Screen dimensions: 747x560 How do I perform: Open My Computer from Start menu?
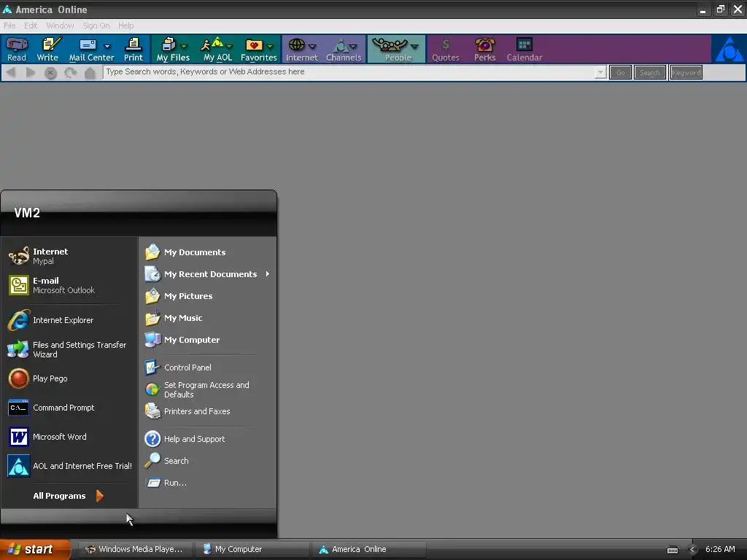[208, 340]
